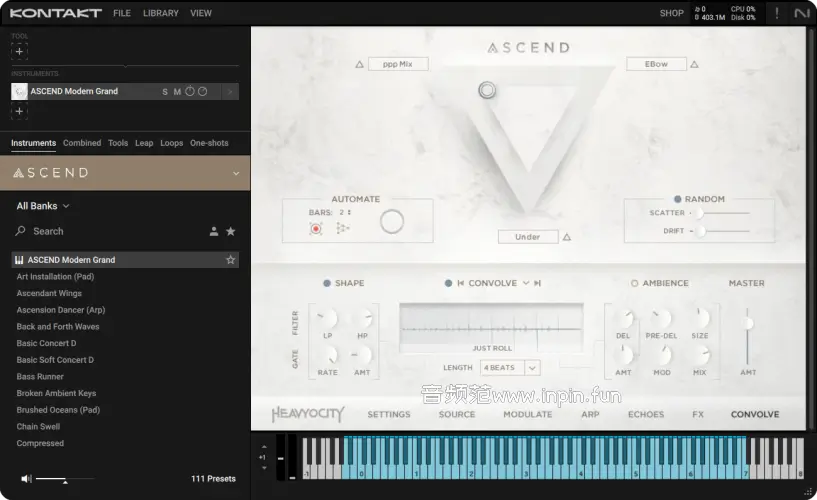
Task: Click the ambience PRE-DEL knob
Action: (662, 318)
